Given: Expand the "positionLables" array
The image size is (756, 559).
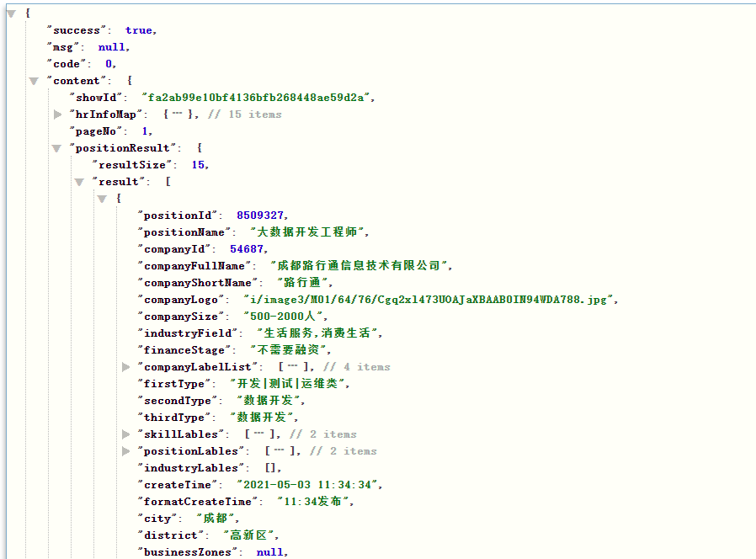Looking at the screenshot, I should 125,451.
